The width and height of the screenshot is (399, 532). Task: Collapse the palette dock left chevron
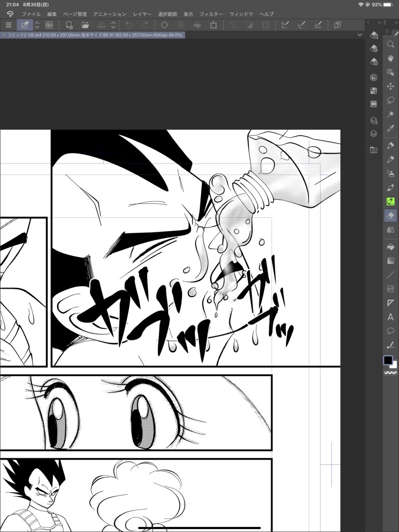(x=368, y=23)
